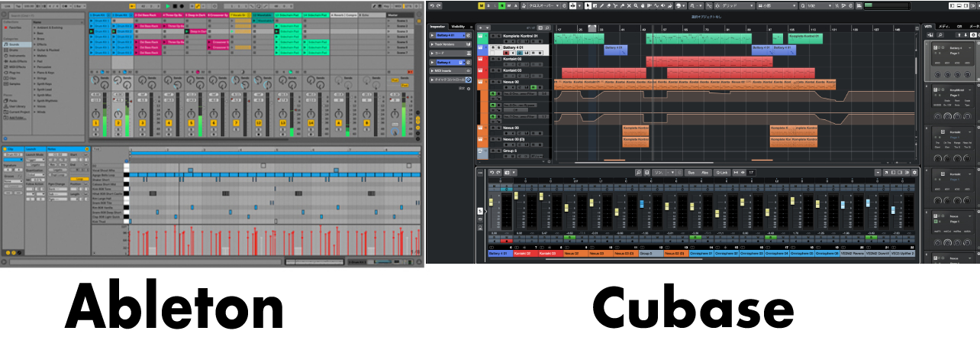Switch to the Visibility tab in Cubase
This screenshot has height=347, width=980.
(x=458, y=27)
